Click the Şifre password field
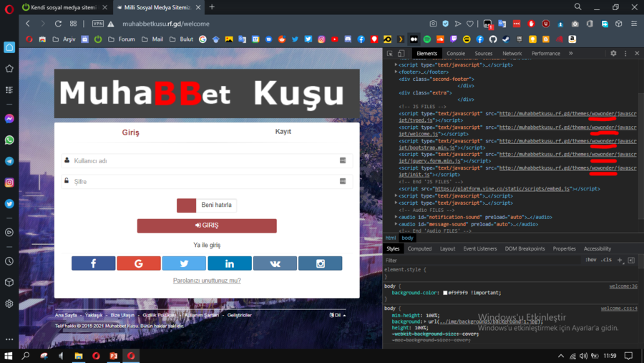Image resolution: width=644 pixels, height=363 pixels. (x=207, y=181)
